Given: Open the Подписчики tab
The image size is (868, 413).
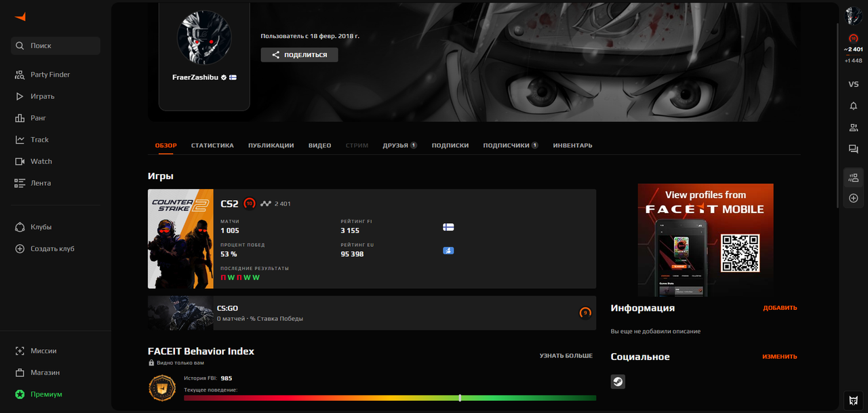Looking at the screenshot, I should coord(511,145).
